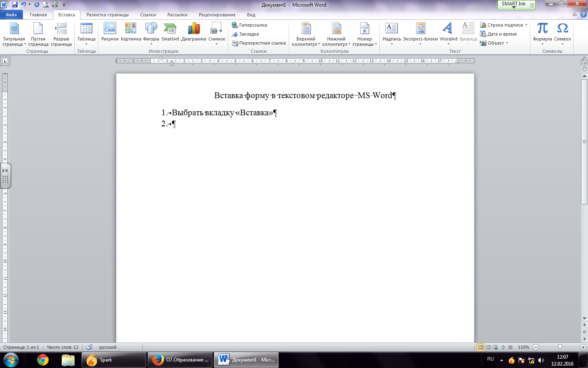Click the 110% zoom level
This screenshot has height=368, width=588.
(523, 347)
